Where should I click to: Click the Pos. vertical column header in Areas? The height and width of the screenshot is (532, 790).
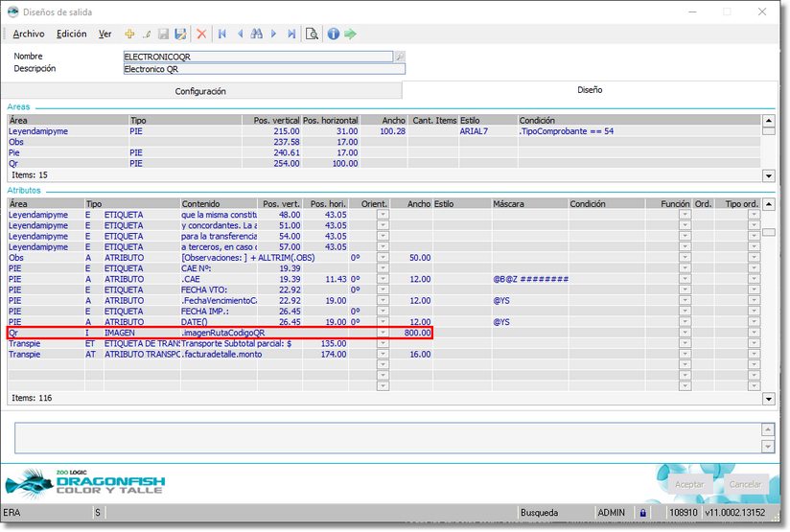(x=271, y=120)
